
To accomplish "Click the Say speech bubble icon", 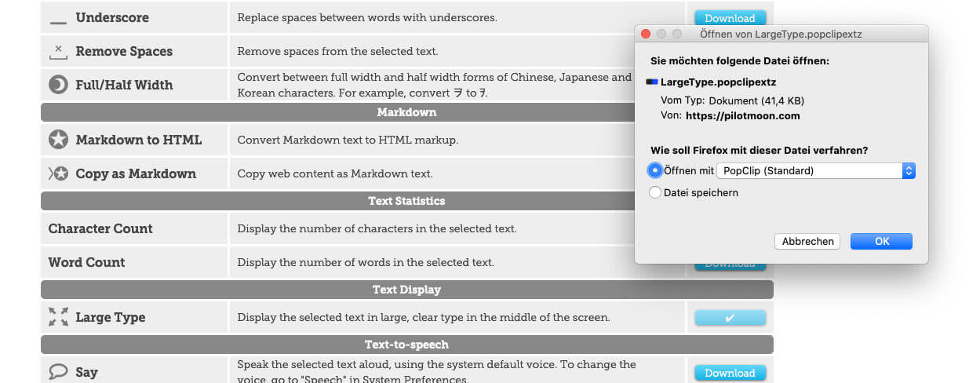I will [58, 371].
